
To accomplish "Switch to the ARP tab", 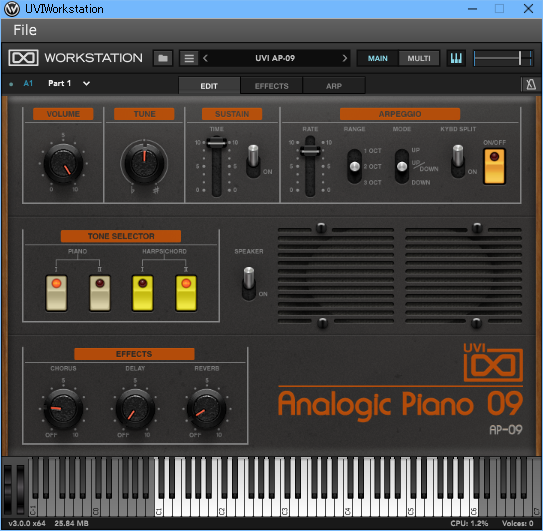I will pyautogui.click(x=334, y=86).
